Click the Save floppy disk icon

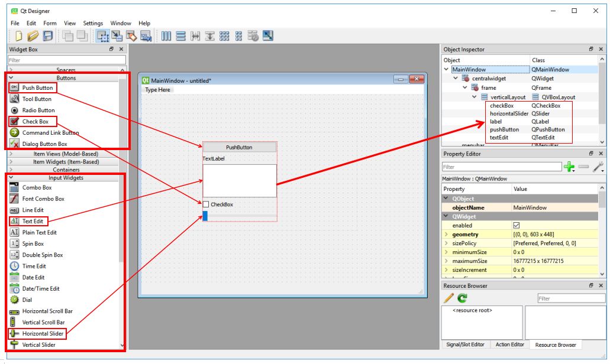coord(47,36)
